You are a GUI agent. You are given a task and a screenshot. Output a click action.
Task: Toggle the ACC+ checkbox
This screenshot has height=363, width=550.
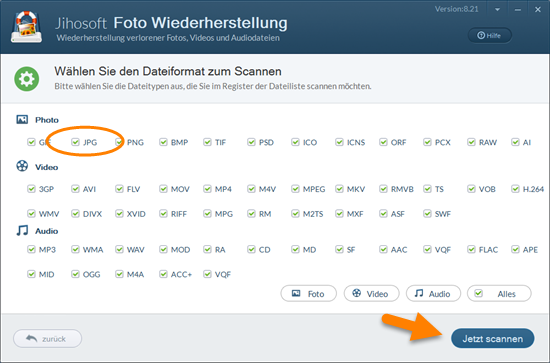click(x=163, y=274)
